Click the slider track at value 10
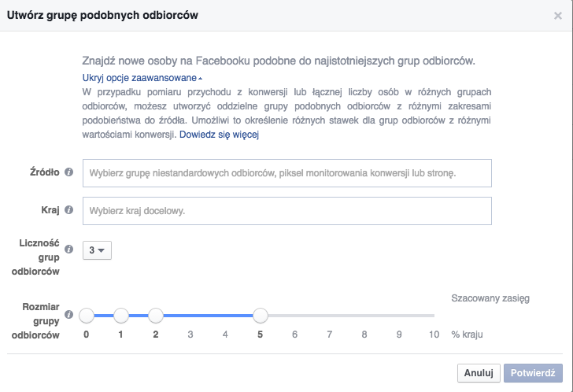This screenshot has height=392, width=573. [x=433, y=316]
